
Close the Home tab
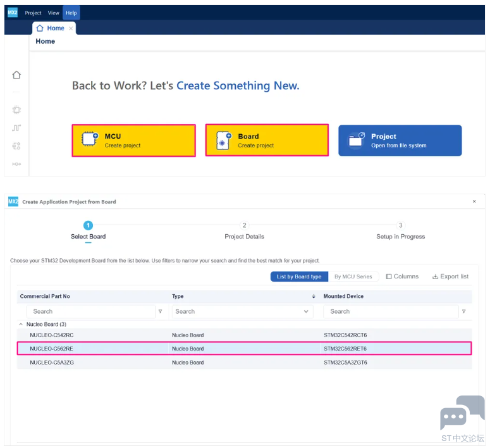(x=71, y=28)
